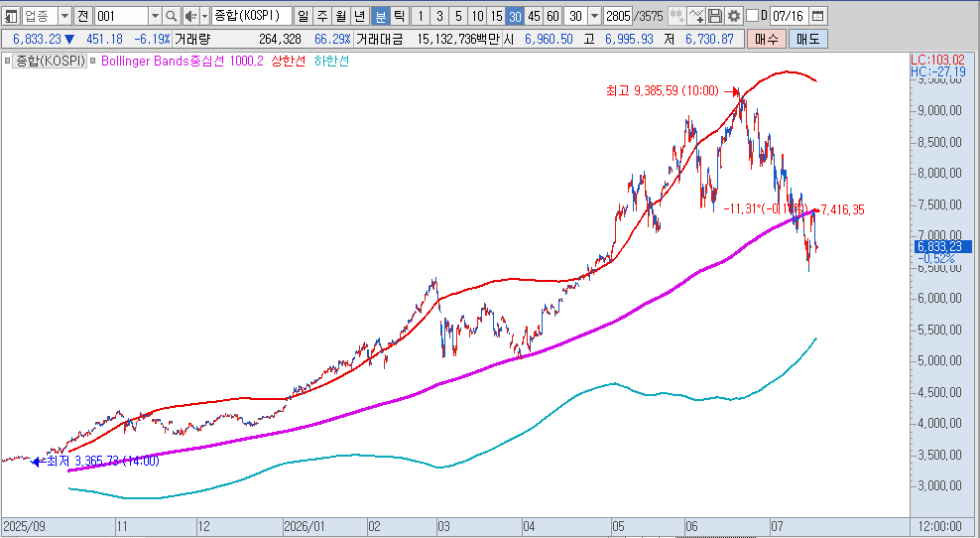Click the 2805 bar count field
This screenshot has width=980, height=538.
point(618,16)
